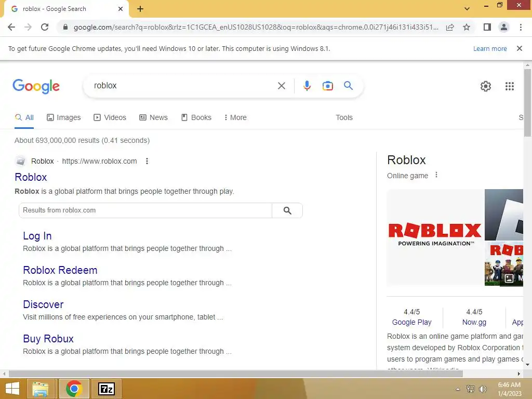The height and width of the screenshot is (399, 532).
Task: Share this page icon in address bar
Action: [x=450, y=27]
